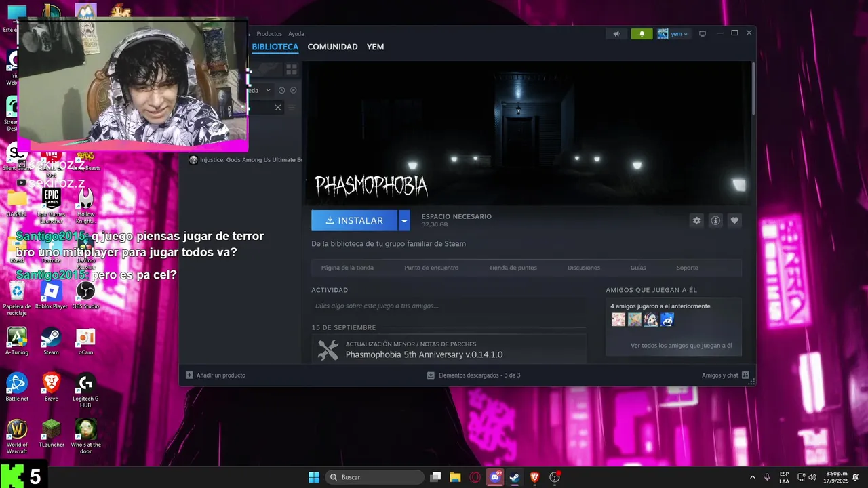Open Battle.net desktop shortcut
Screen dimensions: 868x488
coord(17,388)
